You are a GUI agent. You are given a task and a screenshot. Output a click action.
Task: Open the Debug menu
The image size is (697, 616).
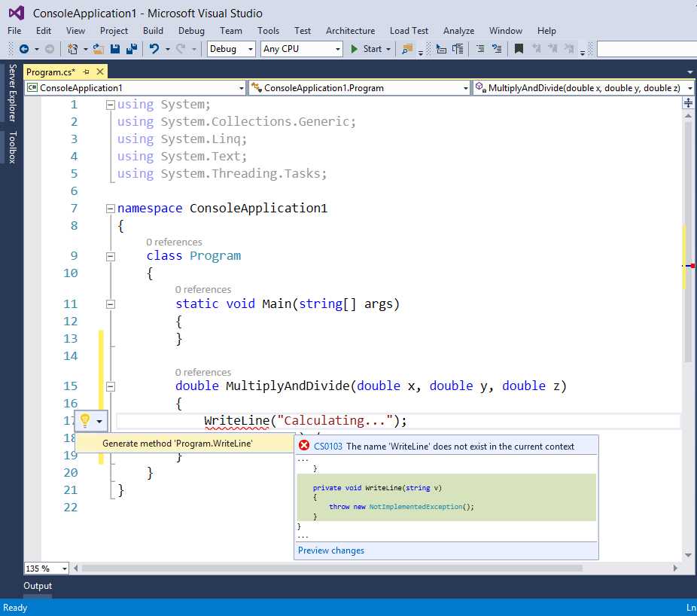191,31
